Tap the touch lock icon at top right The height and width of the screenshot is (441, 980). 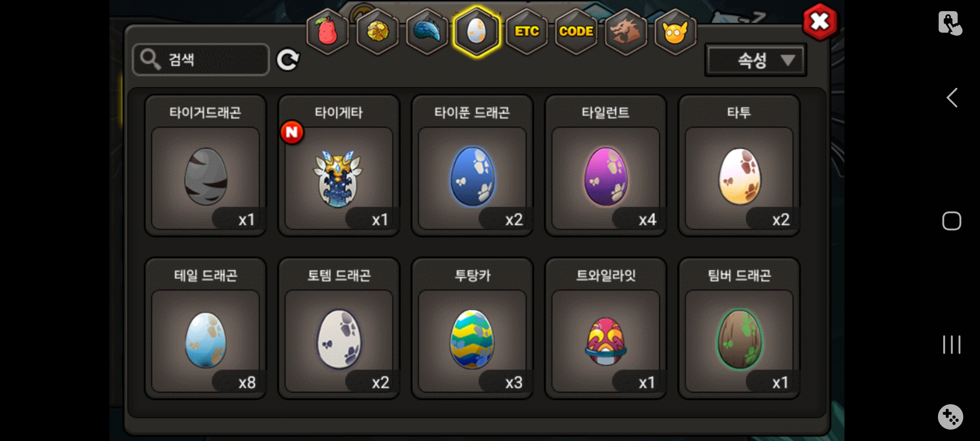pyautogui.click(x=950, y=23)
